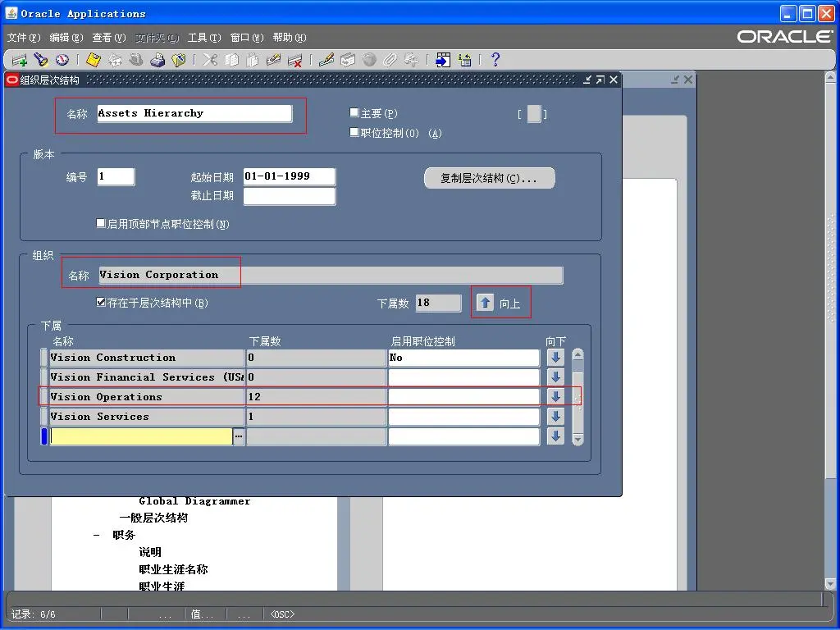
Task: Click the subordinates list scrollbar down arrow
Action: (x=577, y=440)
